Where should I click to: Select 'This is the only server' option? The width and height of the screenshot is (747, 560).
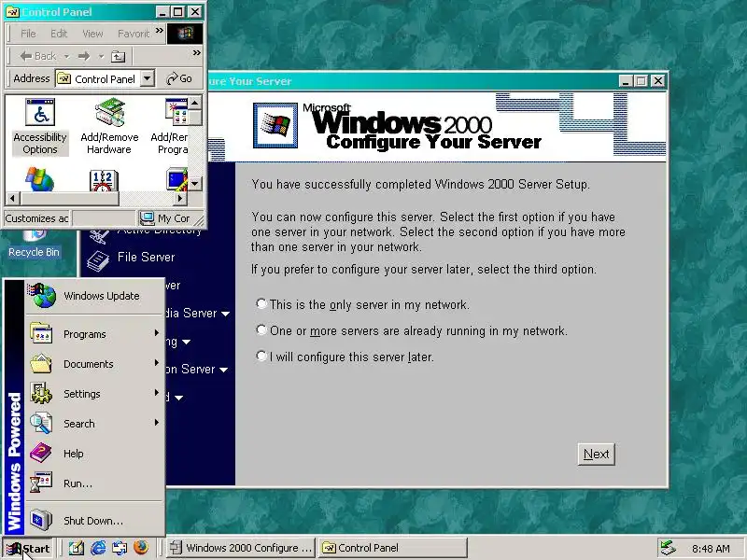(x=261, y=304)
